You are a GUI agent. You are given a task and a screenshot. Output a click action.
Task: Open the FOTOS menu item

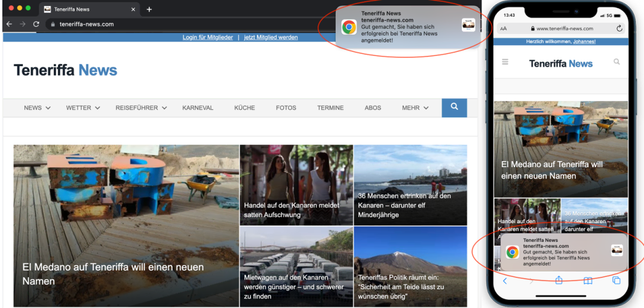click(x=286, y=108)
